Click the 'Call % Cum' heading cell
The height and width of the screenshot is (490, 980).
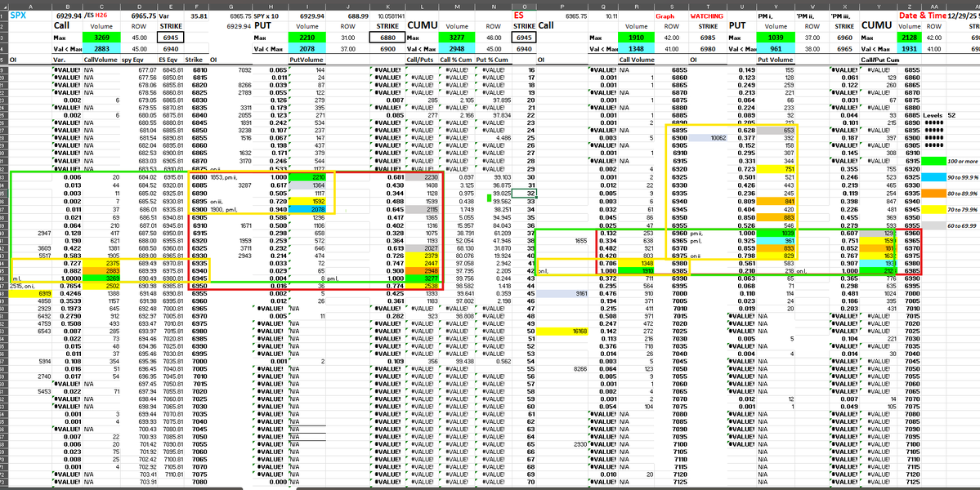[455, 60]
